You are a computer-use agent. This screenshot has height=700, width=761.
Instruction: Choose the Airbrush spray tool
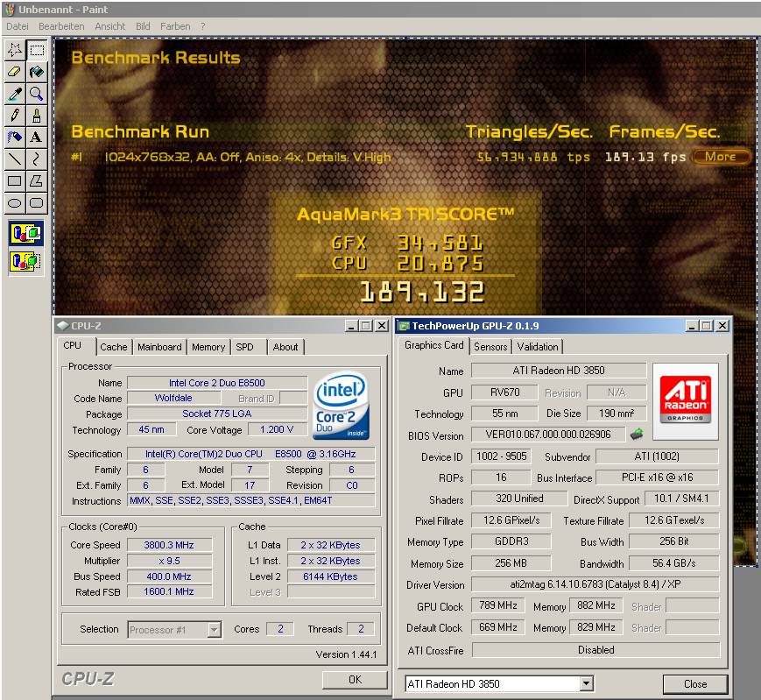[15, 138]
